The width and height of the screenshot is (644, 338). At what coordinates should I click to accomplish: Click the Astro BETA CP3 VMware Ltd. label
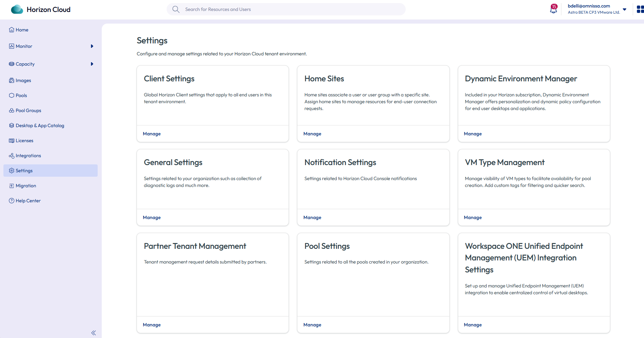593,12
